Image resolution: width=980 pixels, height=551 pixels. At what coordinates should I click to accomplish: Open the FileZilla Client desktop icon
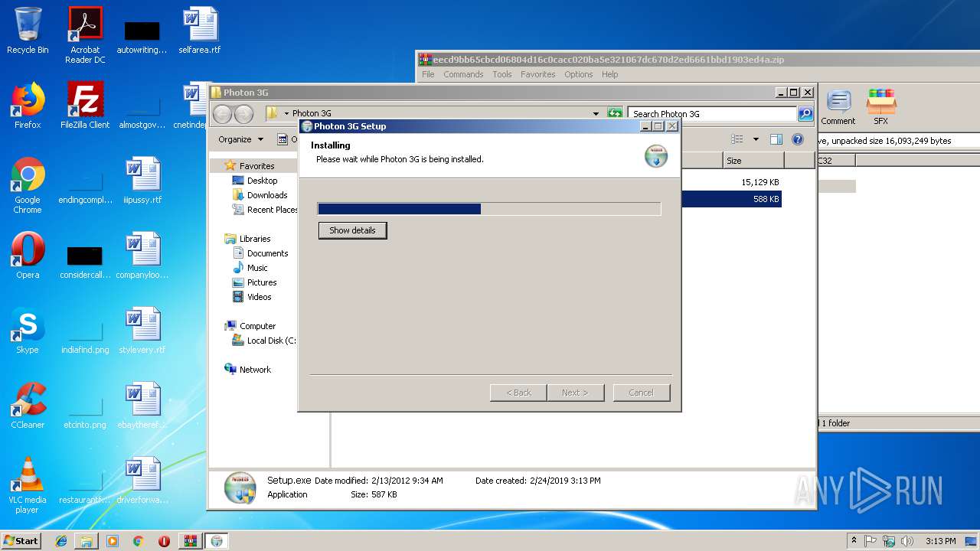pyautogui.click(x=85, y=106)
